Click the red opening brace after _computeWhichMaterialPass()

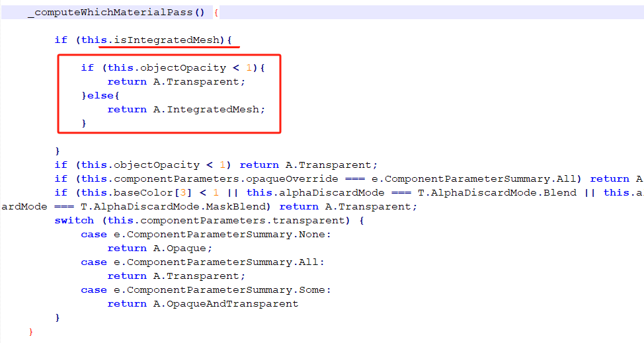216,13
